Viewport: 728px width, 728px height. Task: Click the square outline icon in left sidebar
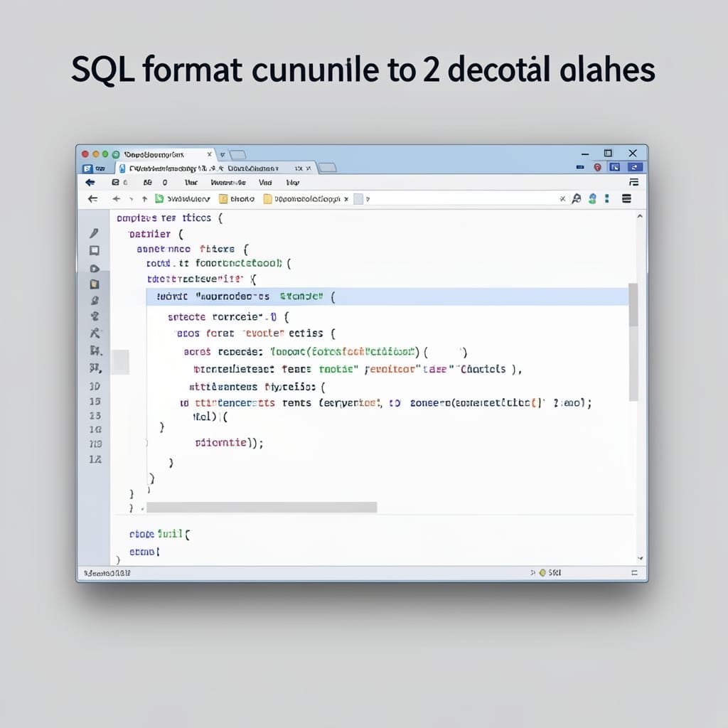pyautogui.click(x=95, y=251)
